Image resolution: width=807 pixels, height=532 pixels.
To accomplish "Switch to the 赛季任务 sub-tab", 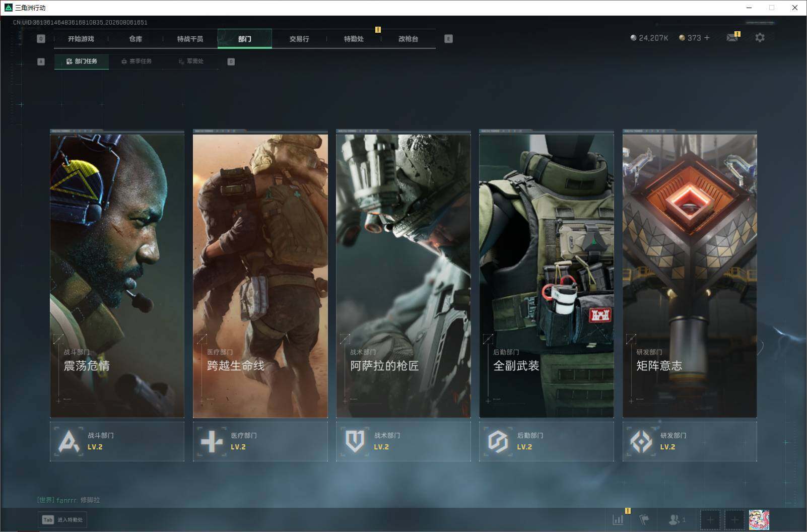I will (137, 61).
